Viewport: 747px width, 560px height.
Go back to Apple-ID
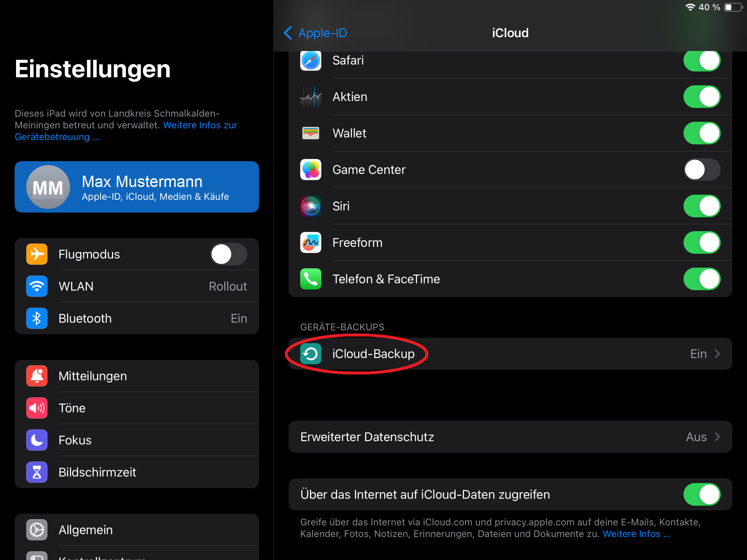(316, 33)
